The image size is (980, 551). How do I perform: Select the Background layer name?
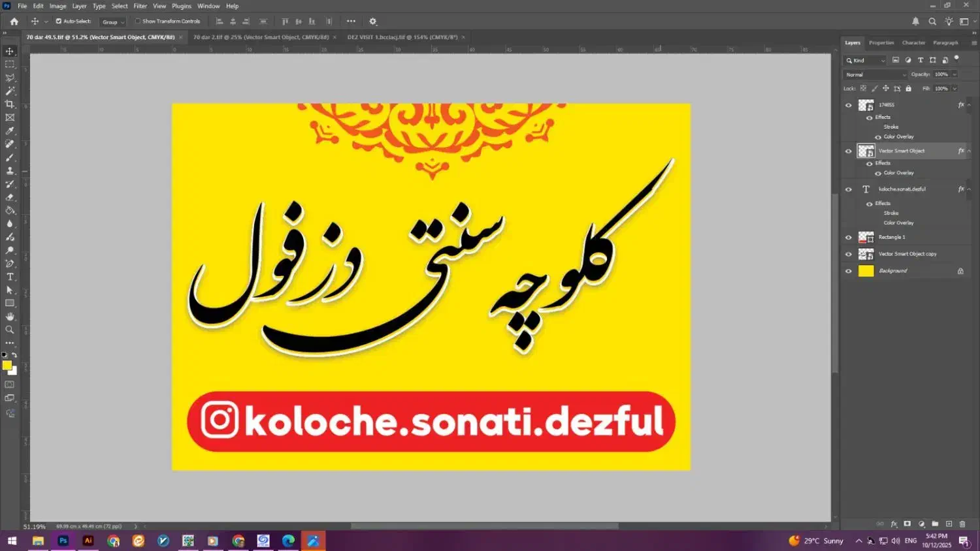pyautogui.click(x=893, y=271)
